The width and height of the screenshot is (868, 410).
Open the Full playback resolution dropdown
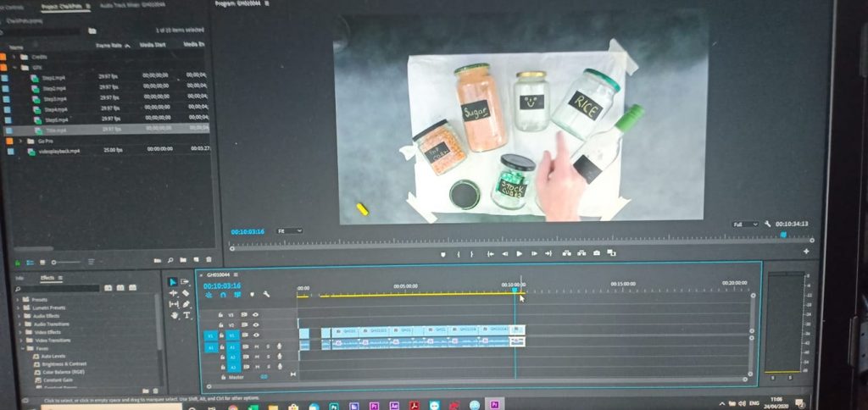(745, 224)
